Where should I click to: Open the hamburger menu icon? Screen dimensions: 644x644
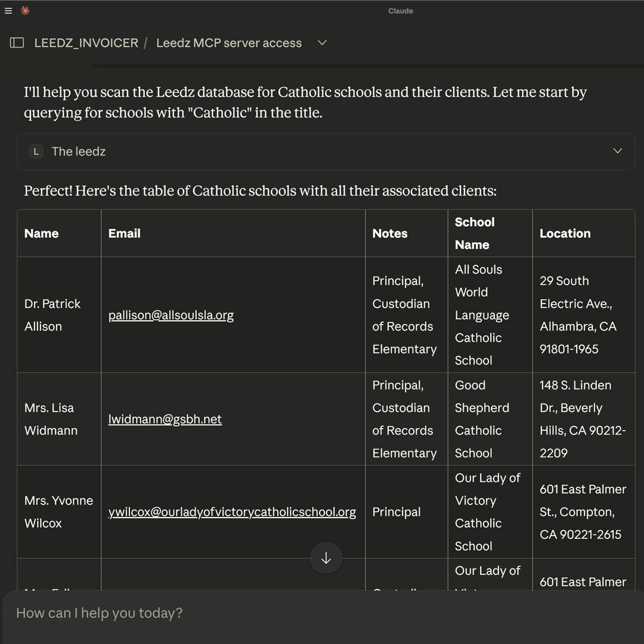pos(8,11)
